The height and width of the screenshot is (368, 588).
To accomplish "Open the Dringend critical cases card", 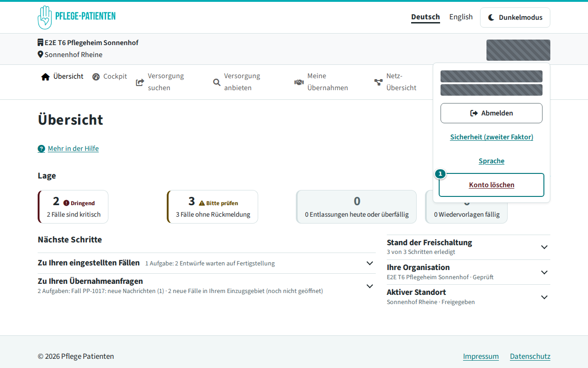I will pyautogui.click(x=73, y=207).
